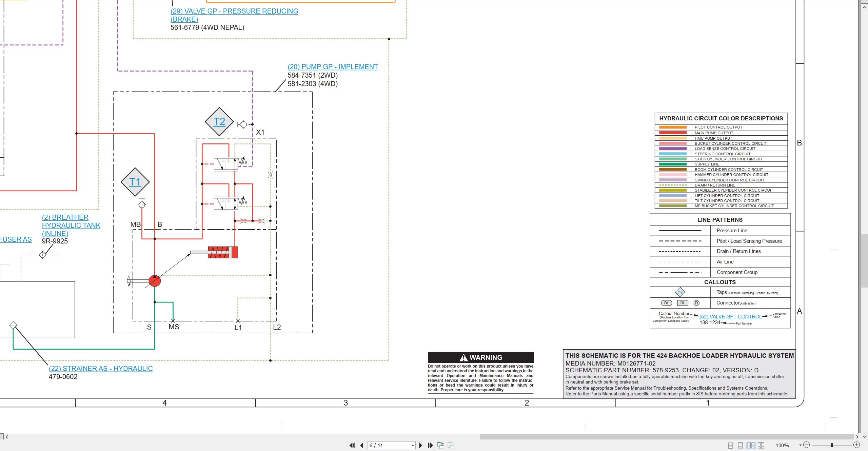
Task: Click the MS port label on pump
Action: 174,327
